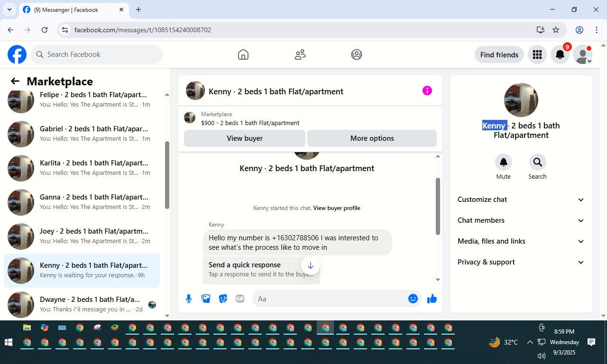Open File Explorer on taskbar
The height and width of the screenshot is (364, 607).
tap(27, 328)
